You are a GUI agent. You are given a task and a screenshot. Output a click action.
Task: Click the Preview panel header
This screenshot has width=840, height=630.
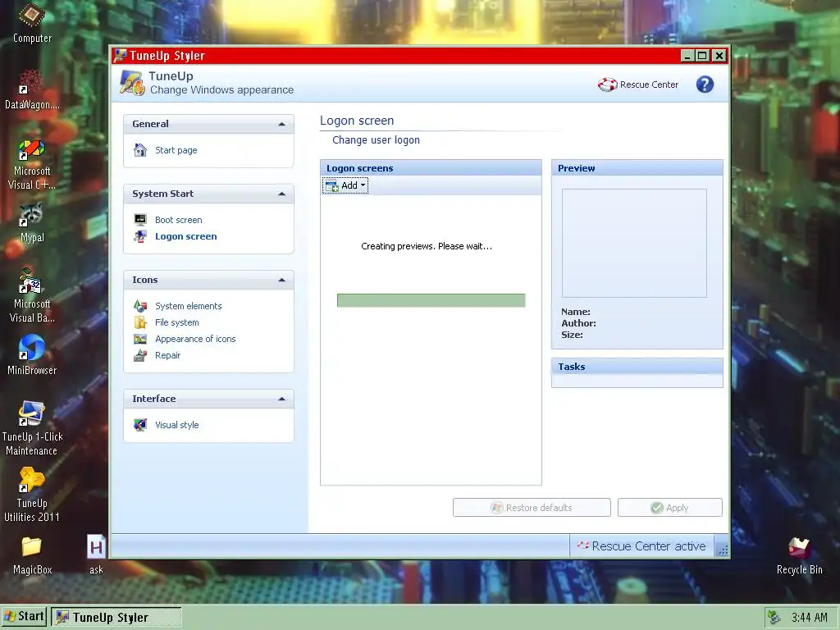tap(637, 168)
